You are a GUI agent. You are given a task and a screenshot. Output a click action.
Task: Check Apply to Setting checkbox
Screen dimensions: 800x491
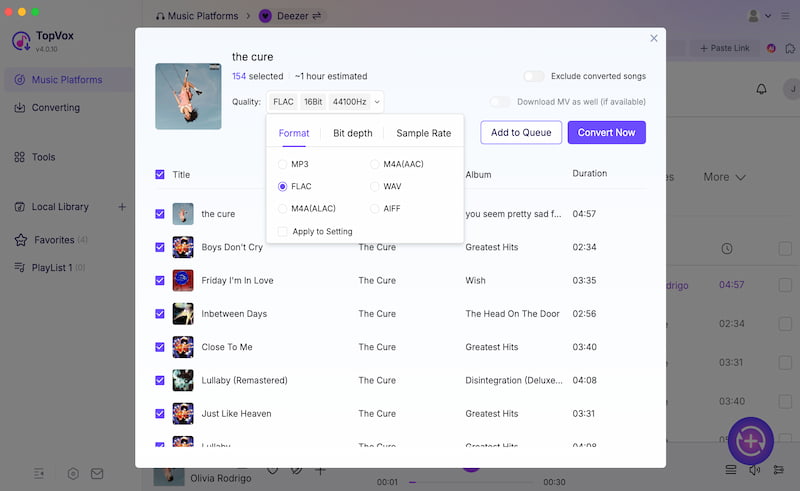(282, 231)
